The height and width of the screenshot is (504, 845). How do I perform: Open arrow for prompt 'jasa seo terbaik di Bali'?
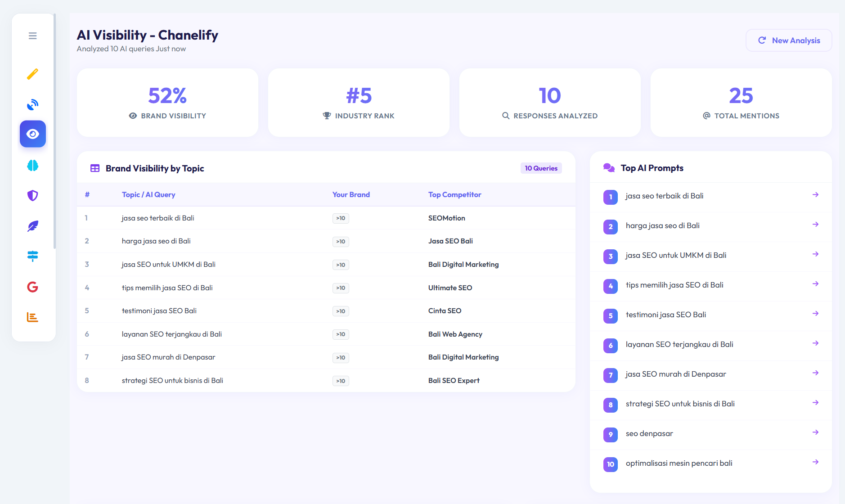(815, 195)
